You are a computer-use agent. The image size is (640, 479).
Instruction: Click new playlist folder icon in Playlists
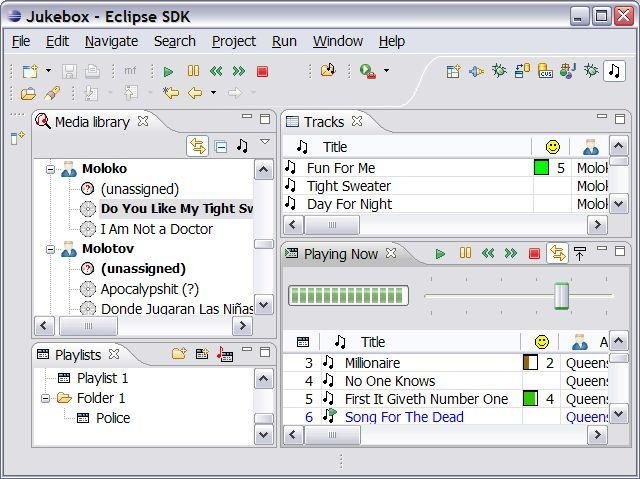tap(179, 354)
